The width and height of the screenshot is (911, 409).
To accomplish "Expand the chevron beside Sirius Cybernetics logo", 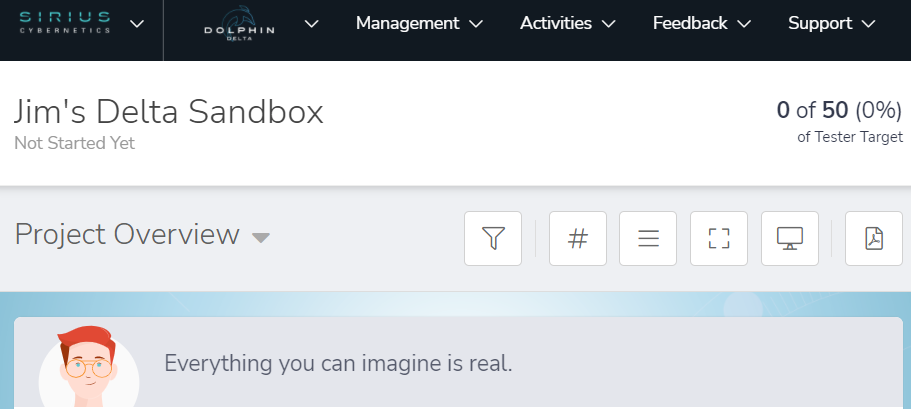I will pos(137,24).
